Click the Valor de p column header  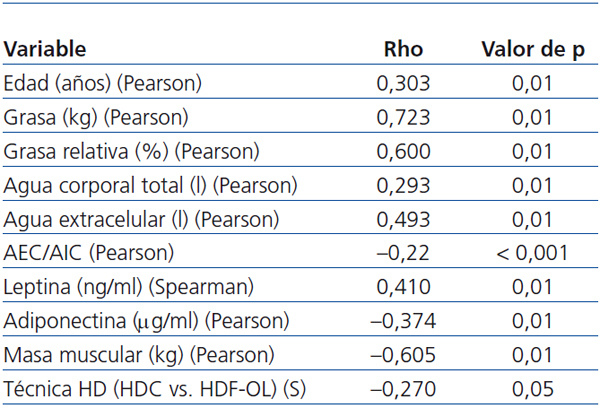[531, 49]
